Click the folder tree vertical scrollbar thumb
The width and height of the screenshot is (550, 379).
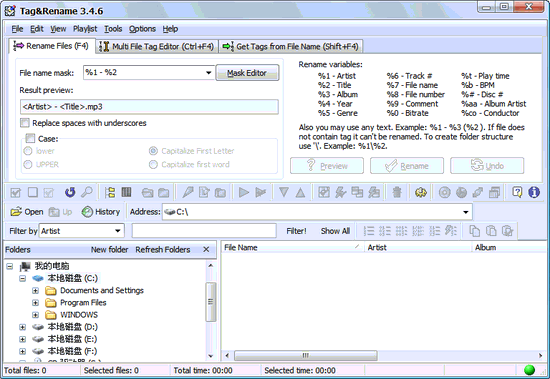[x=210, y=302]
